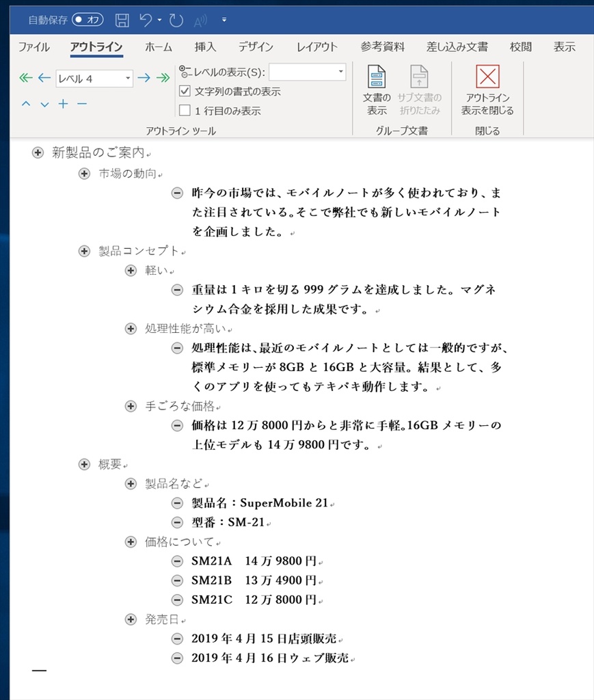Enable 1 行目のみ表示 checkbox
Viewport: 594px width, 700px height.
(x=185, y=110)
